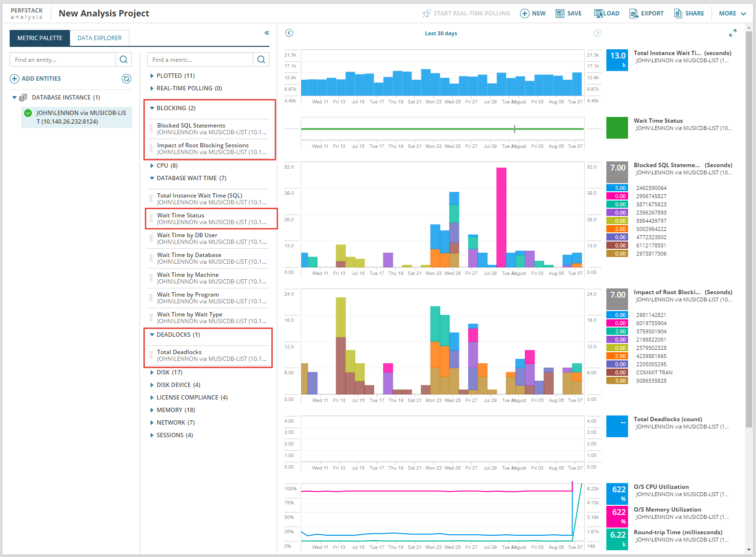Collapse the palette with double-chevron icon
756x557 pixels.
[x=267, y=33]
